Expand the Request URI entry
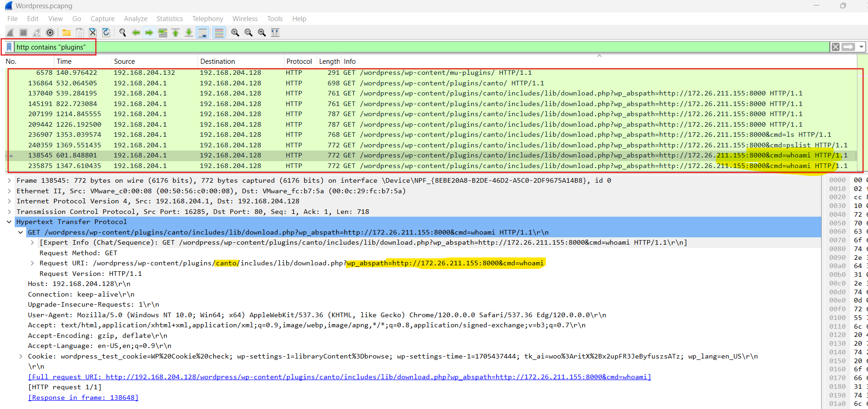 (32, 263)
